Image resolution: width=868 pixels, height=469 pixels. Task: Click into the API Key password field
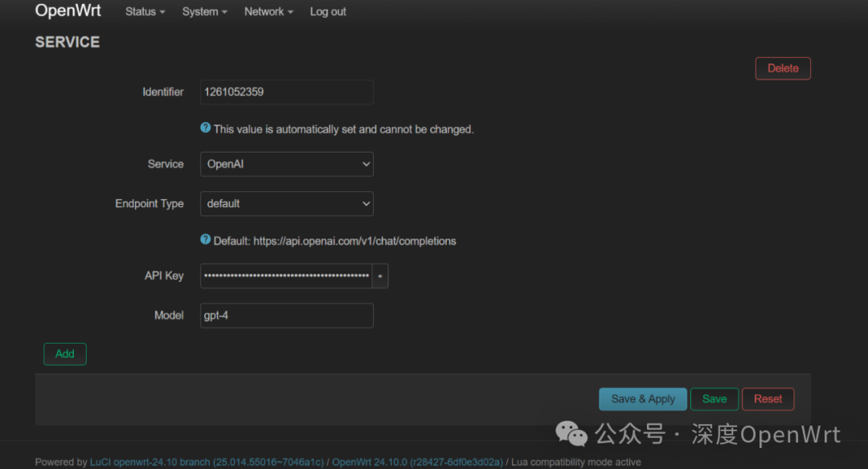point(286,276)
